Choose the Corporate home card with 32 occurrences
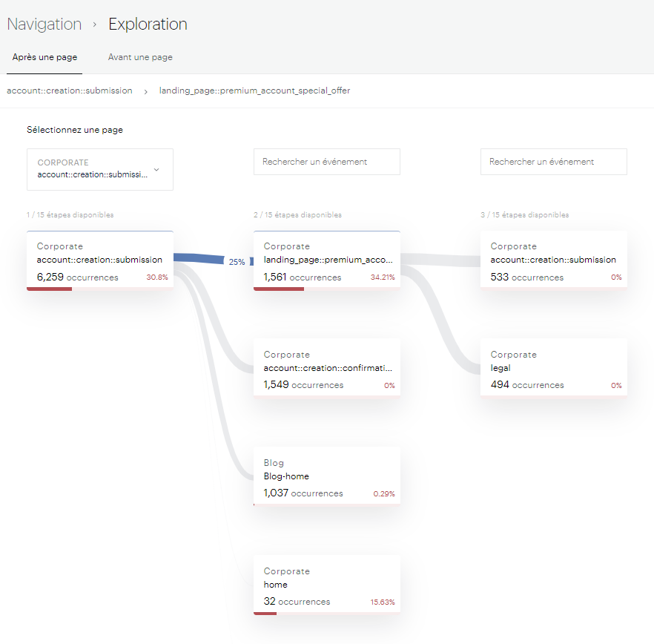The height and width of the screenshot is (644, 654). click(326, 585)
